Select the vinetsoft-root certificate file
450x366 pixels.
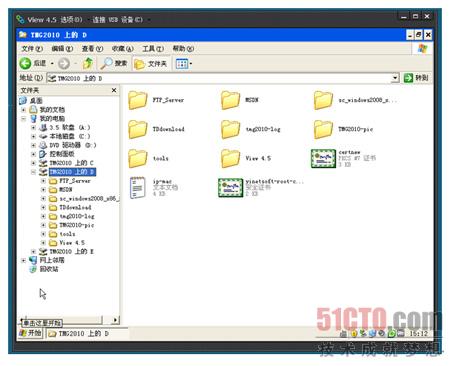click(x=230, y=188)
